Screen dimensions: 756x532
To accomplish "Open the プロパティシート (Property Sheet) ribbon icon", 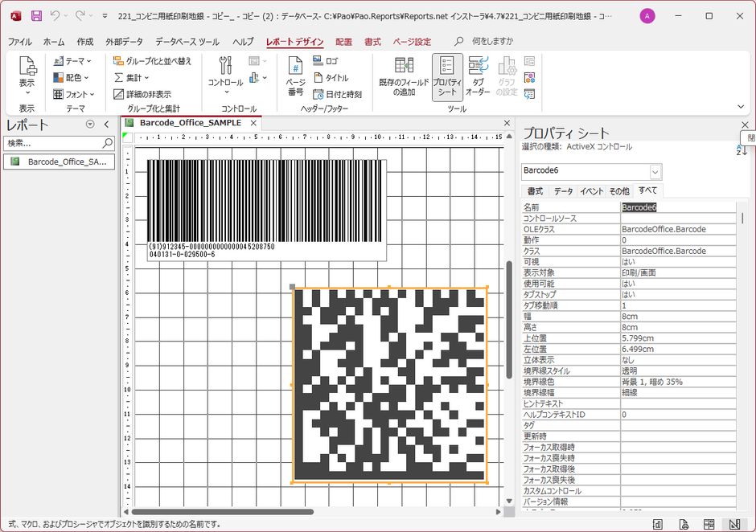I will pos(446,77).
